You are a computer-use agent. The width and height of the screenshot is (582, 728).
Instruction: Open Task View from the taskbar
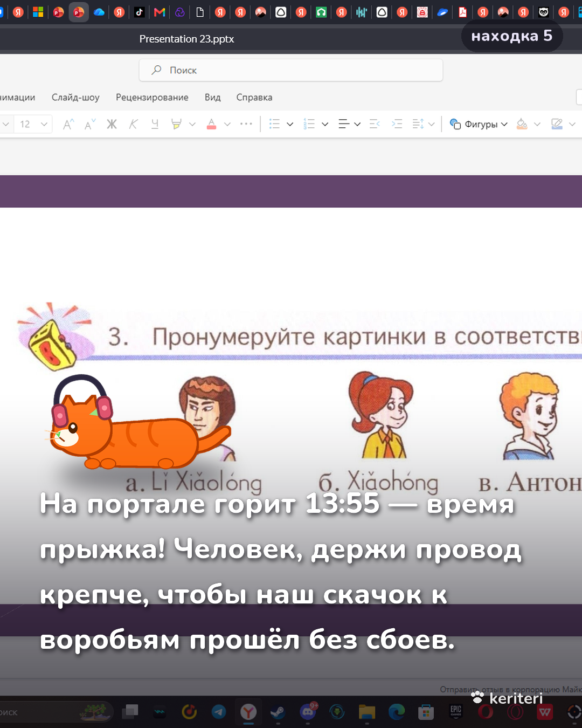click(x=130, y=712)
